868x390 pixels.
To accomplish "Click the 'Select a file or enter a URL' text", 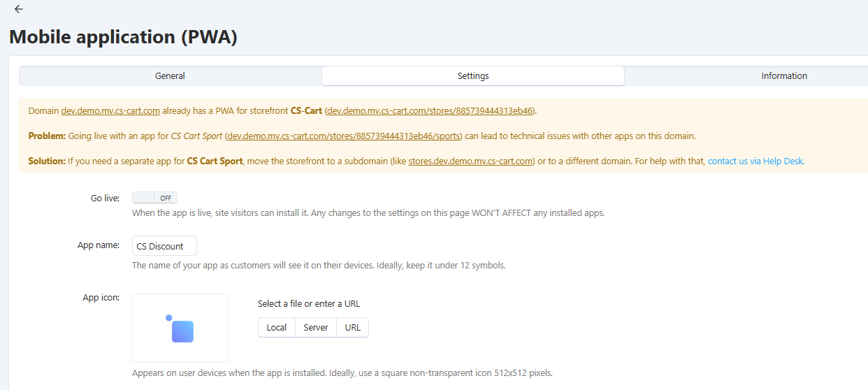I will [x=309, y=303].
